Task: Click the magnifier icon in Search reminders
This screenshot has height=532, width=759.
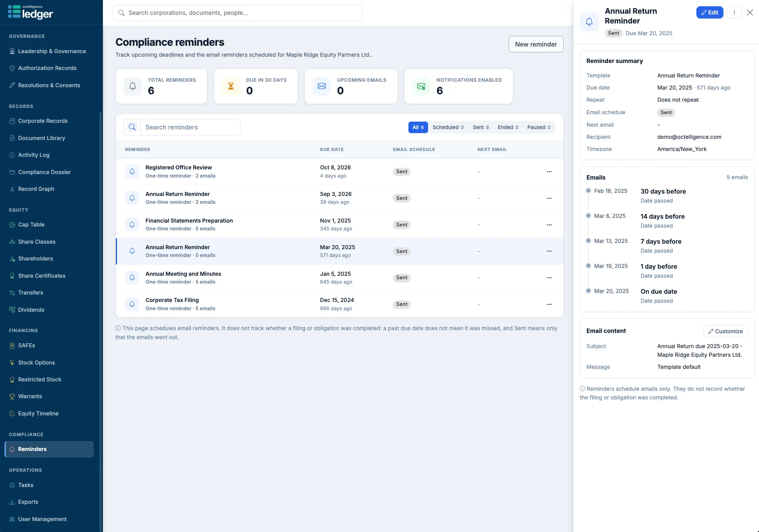Action: [x=132, y=127]
